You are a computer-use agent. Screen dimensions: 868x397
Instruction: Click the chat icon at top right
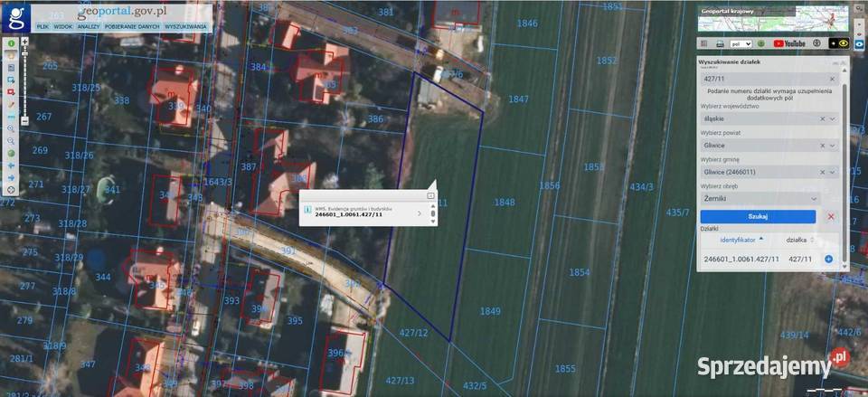coord(859,8)
